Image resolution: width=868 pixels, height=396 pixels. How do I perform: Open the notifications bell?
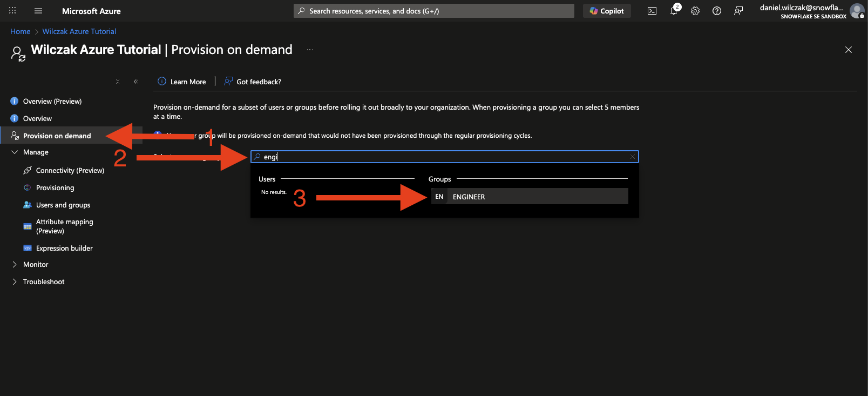[674, 11]
